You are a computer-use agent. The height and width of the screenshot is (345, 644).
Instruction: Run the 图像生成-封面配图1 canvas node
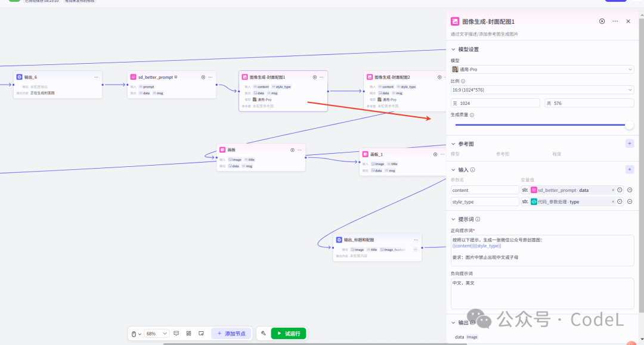tap(315, 77)
